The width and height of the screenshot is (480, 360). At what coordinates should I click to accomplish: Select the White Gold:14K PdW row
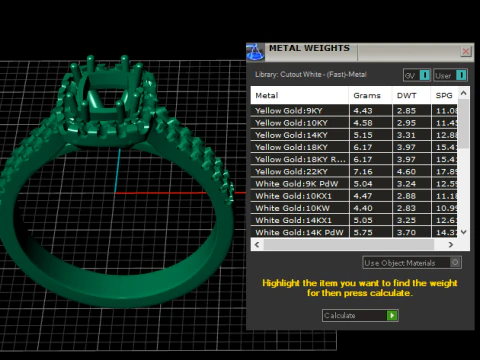[x=354, y=232]
